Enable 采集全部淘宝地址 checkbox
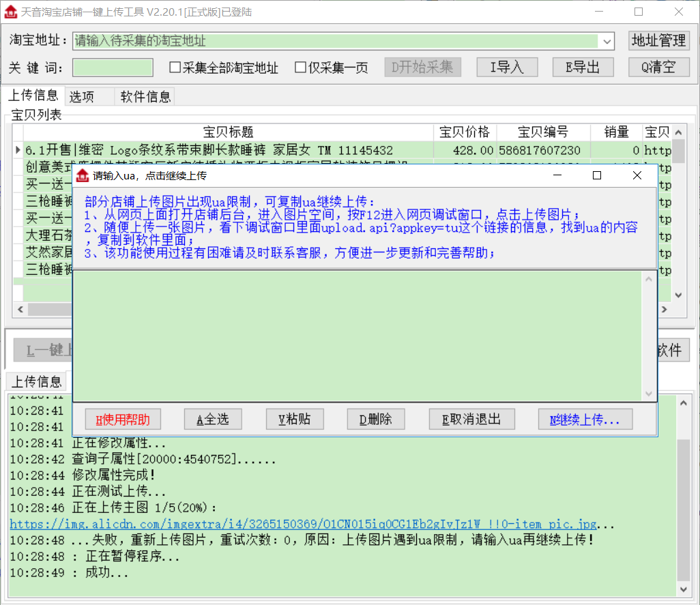This screenshot has width=700, height=605. coord(175,68)
